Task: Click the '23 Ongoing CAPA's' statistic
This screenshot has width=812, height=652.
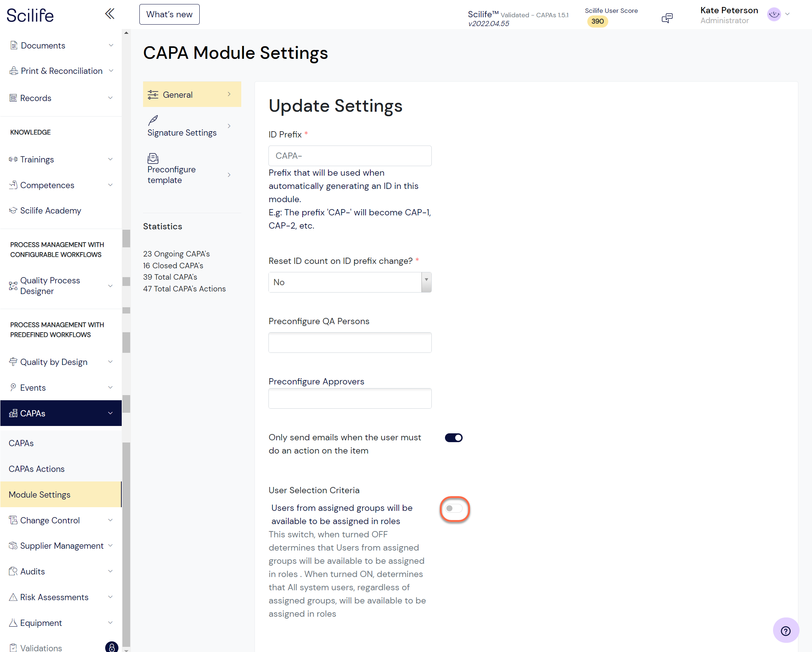Action: pyautogui.click(x=176, y=254)
